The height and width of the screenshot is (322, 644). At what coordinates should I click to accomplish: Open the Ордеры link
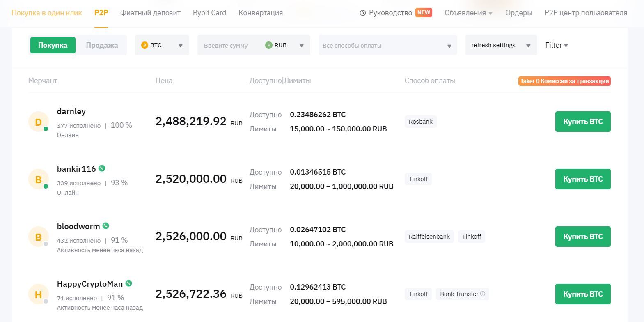click(x=518, y=13)
